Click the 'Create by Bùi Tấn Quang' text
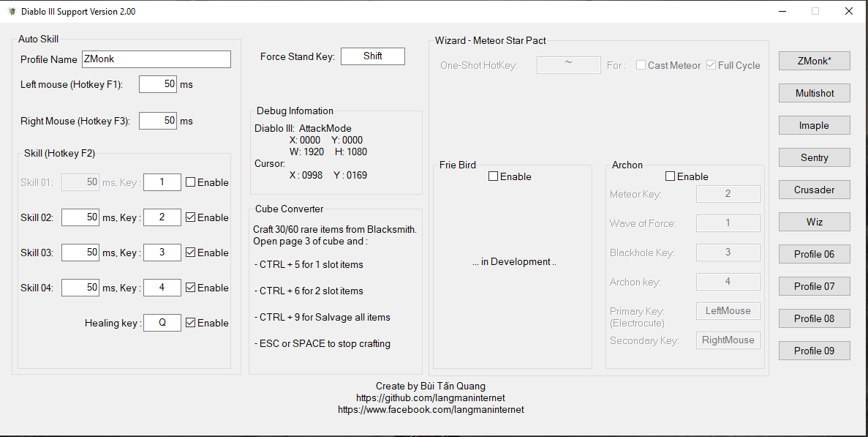Image resolution: width=868 pixels, height=437 pixels. click(431, 386)
